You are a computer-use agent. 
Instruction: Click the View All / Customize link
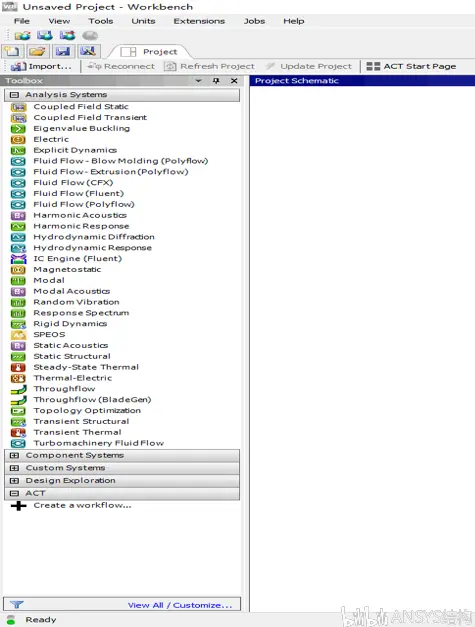point(180,605)
